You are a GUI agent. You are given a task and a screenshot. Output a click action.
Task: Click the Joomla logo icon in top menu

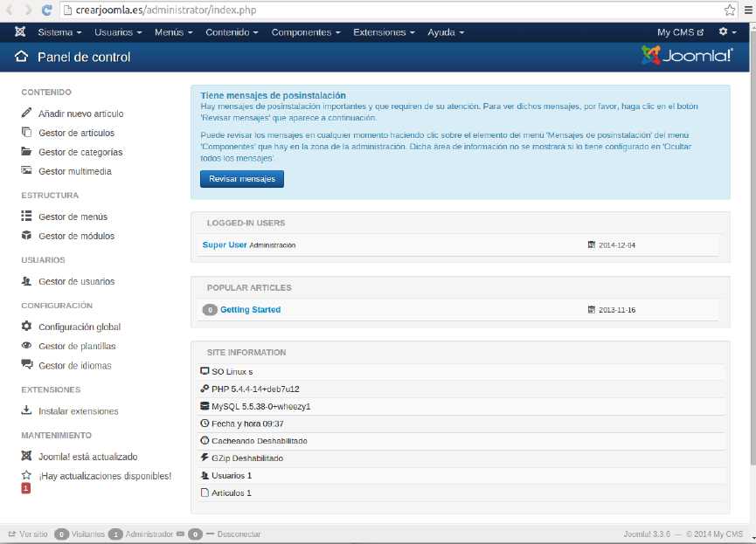click(x=20, y=32)
